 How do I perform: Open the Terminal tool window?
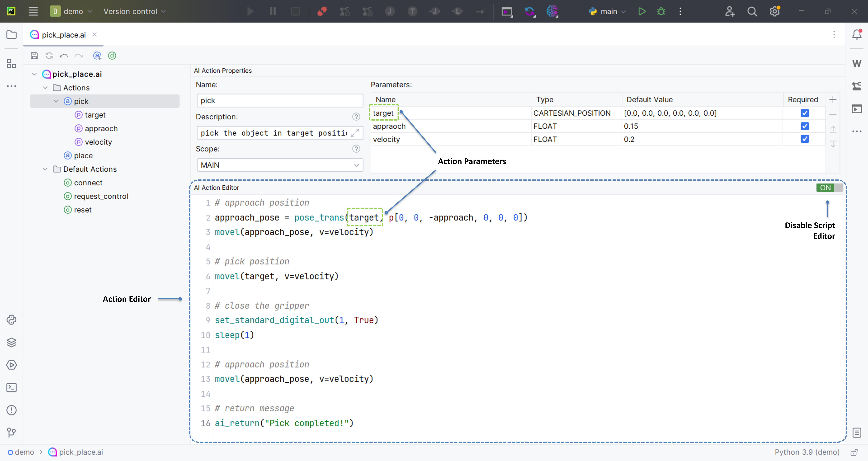11,387
